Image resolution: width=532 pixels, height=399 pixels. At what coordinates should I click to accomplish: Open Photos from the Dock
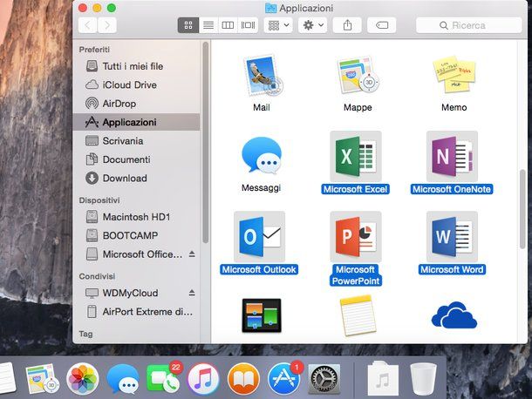(x=83, y=379)
